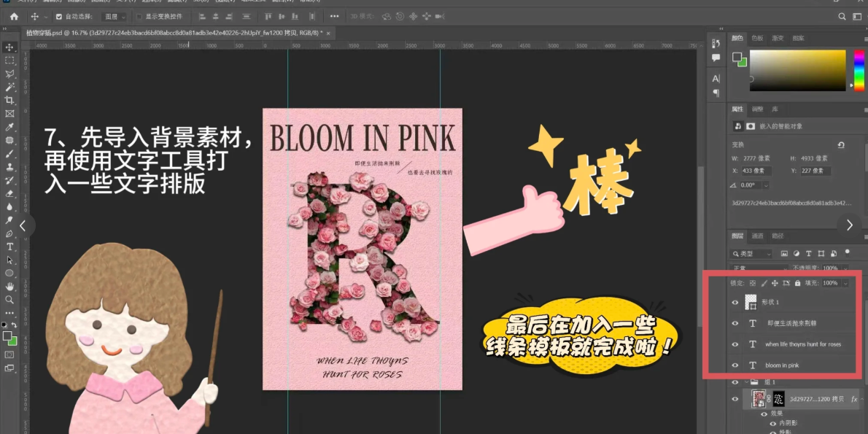
Task: Click the Home icon in options bar
Action: coord(13,16)
